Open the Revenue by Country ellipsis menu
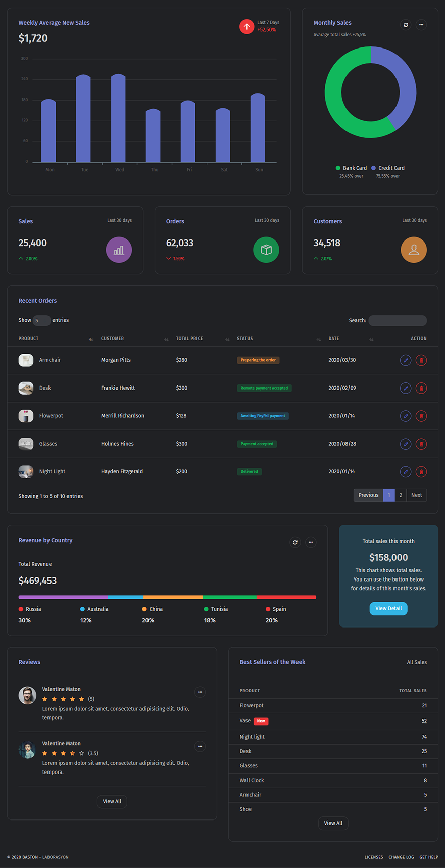 [x=311, y=542]
